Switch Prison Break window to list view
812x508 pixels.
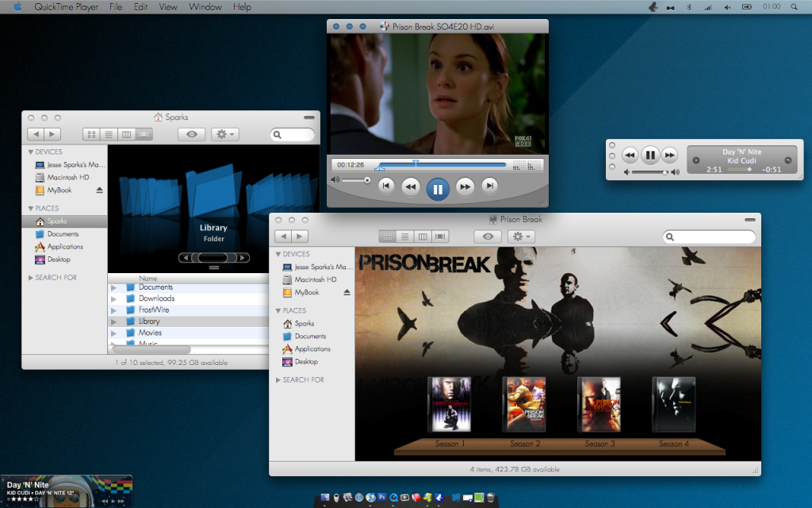click(404, 237)
